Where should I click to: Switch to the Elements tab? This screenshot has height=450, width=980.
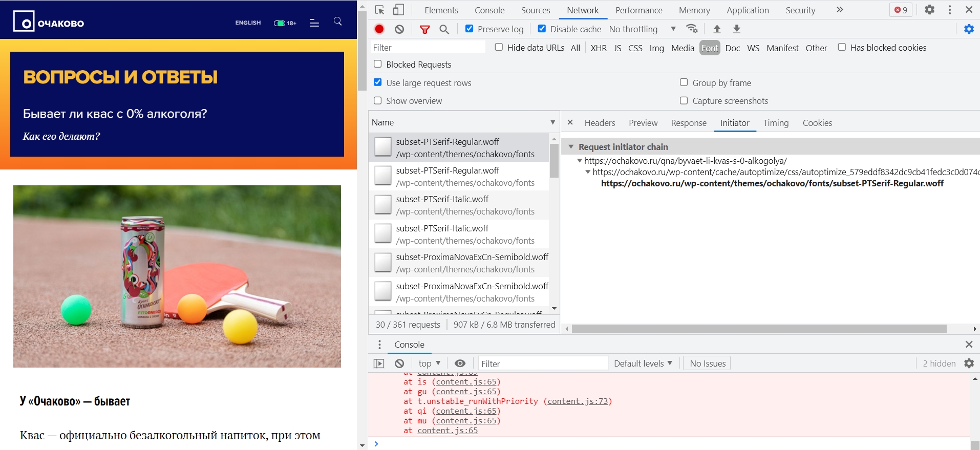441,10
